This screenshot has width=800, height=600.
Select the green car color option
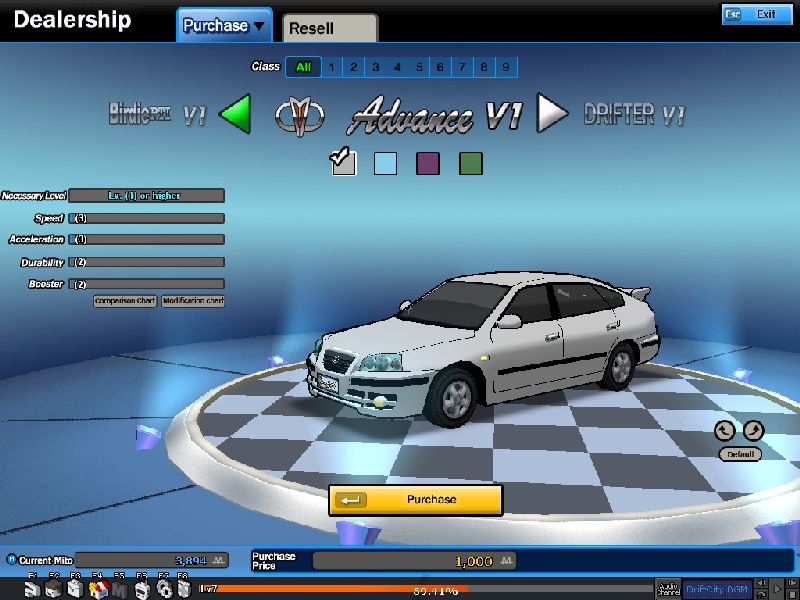point(471,163)
